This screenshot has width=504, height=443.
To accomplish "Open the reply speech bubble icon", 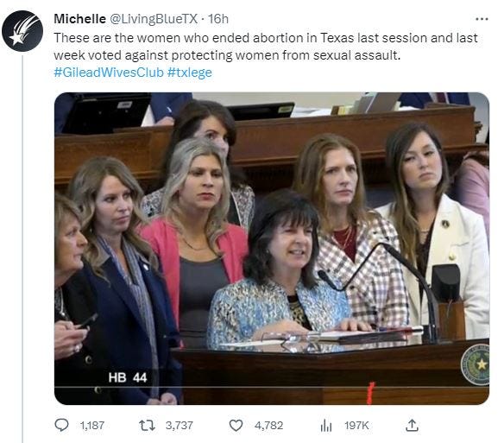I will [x=61, y=426].
